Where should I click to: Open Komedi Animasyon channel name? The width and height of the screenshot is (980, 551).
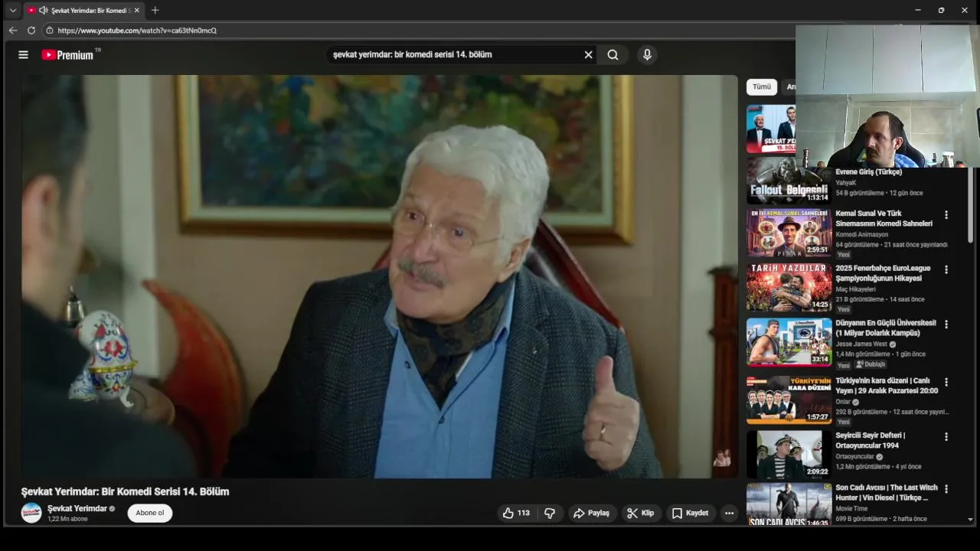(862, 235)
